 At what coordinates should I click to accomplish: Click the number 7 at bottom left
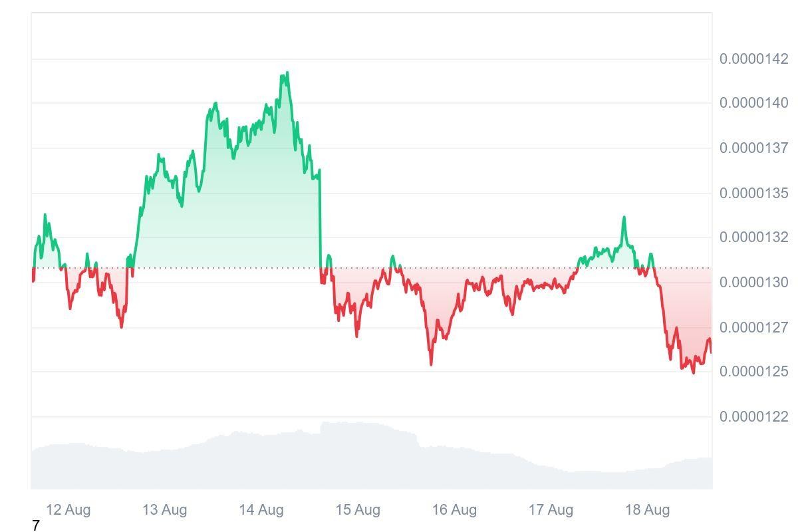point(36,526)
